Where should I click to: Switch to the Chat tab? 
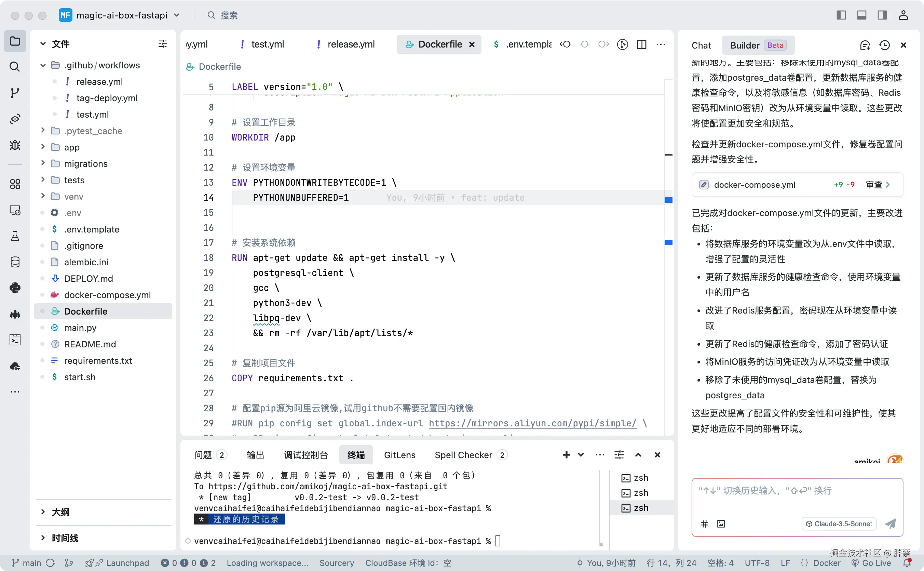click(x=701, y=45)
